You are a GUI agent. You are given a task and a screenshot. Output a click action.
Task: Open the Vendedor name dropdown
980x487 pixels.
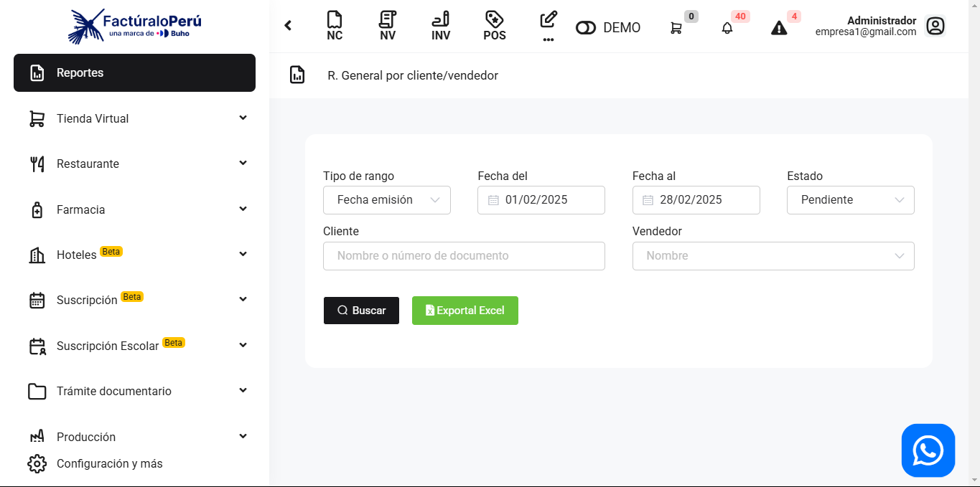click(773, 256)
